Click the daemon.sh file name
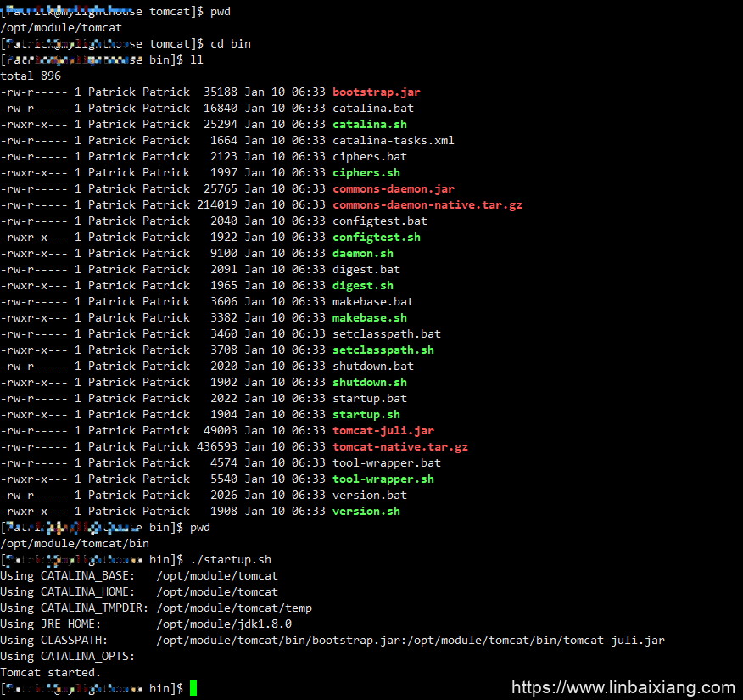Image resolution: width=743 pixels, height=700 pixels. pyautogui.click(x=363, y=253)
